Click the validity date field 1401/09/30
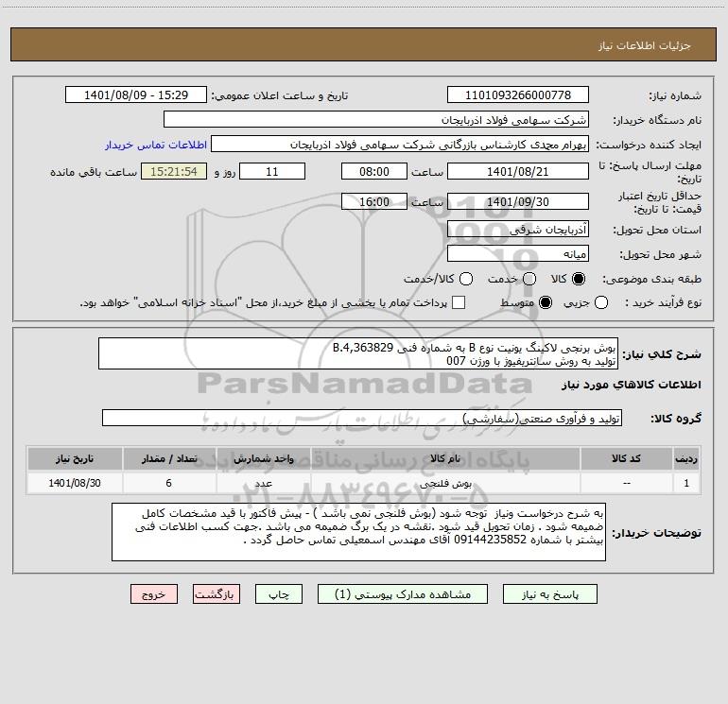The width and height of the screenshot is (728, 704). pyautogui.click(x=518, y=201)
